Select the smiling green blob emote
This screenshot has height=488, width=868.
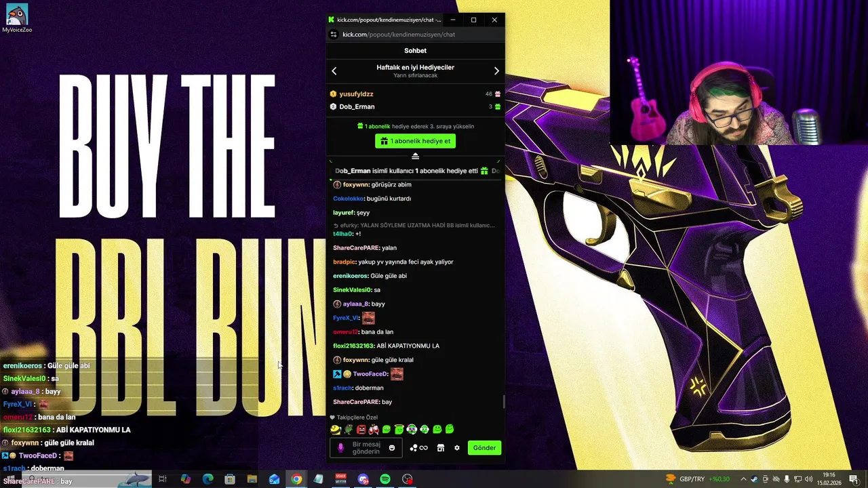437,429
